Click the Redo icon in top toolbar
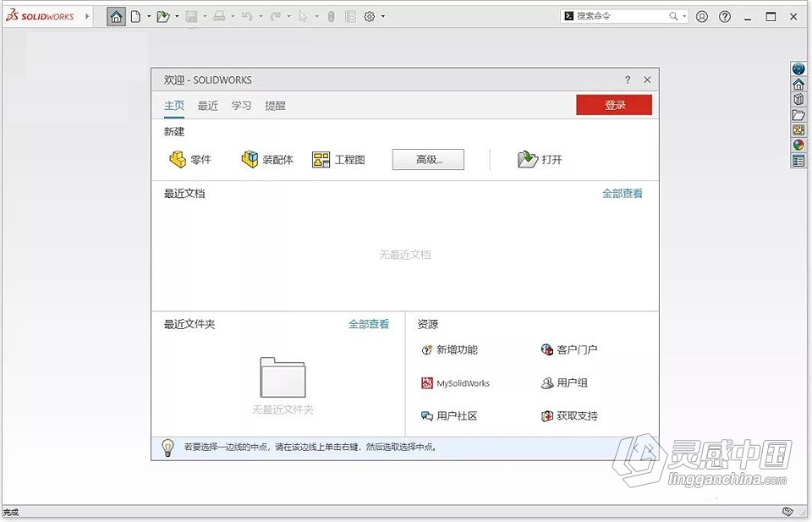 [276, 17]
